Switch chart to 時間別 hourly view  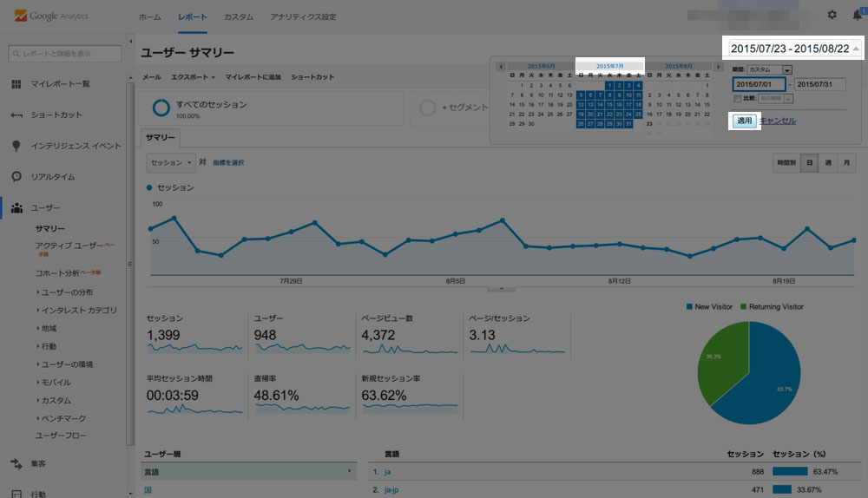786,163
